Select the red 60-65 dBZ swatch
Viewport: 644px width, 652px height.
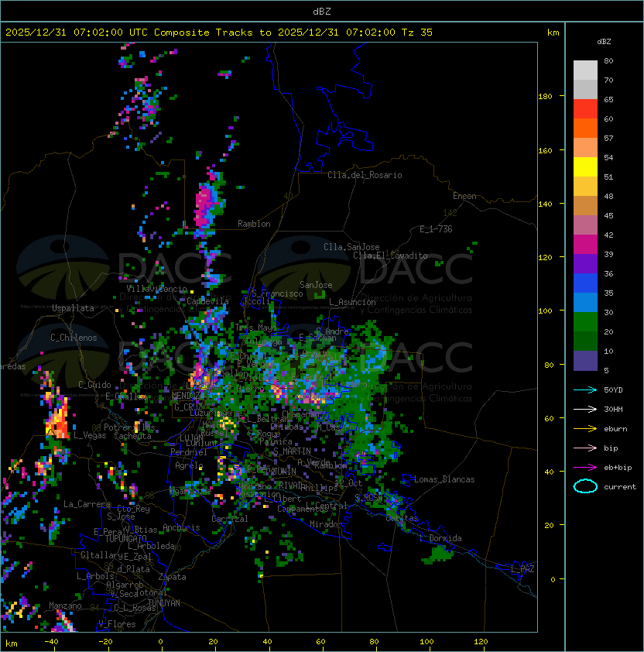(x=585, y=109)
